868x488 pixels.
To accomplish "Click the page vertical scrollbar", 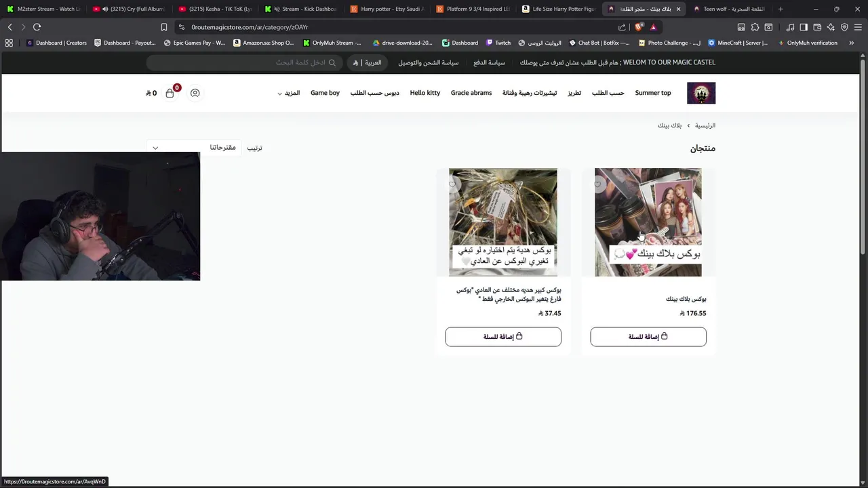I will point(864,156).
